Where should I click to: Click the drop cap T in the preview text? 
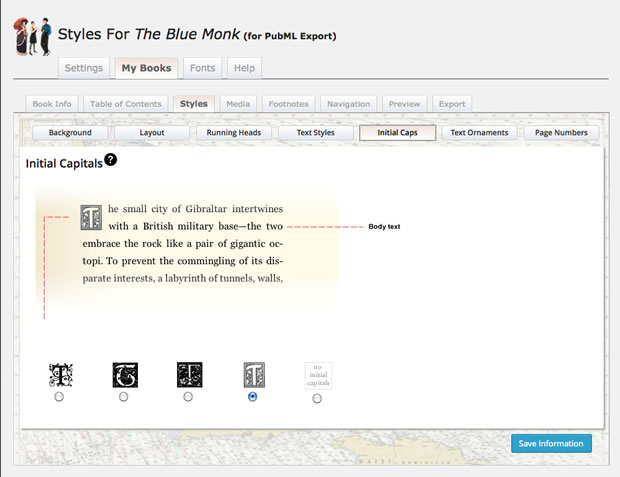[91, 217]
